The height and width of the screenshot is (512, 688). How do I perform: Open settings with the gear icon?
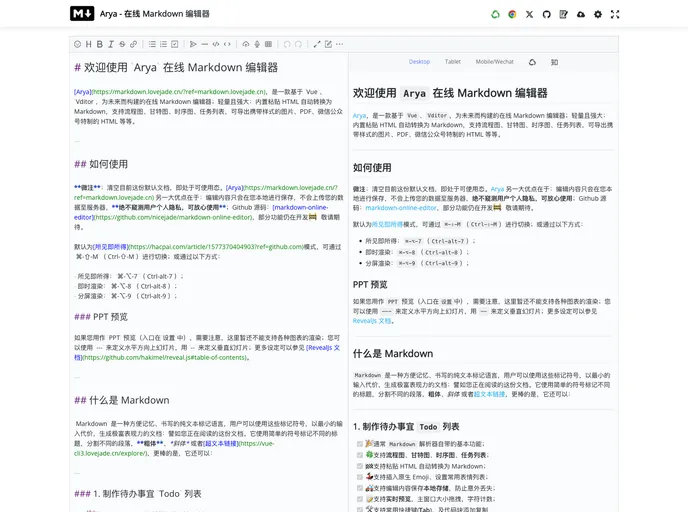pos(598,14)
